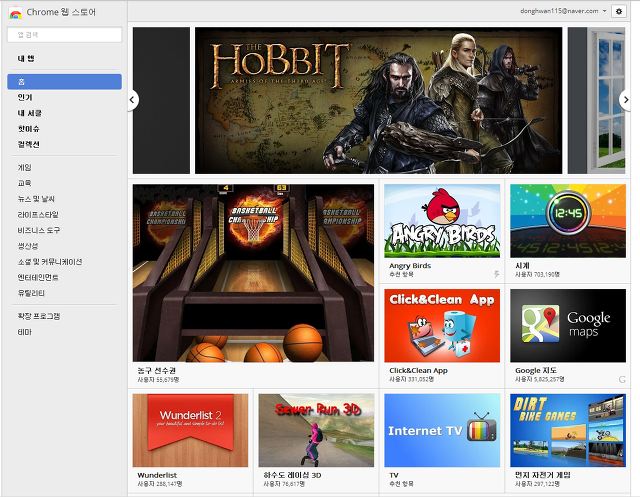Open the 뉴스 및 날씨 category
Screen dimensions: 640x497
[x=36, y=199]
